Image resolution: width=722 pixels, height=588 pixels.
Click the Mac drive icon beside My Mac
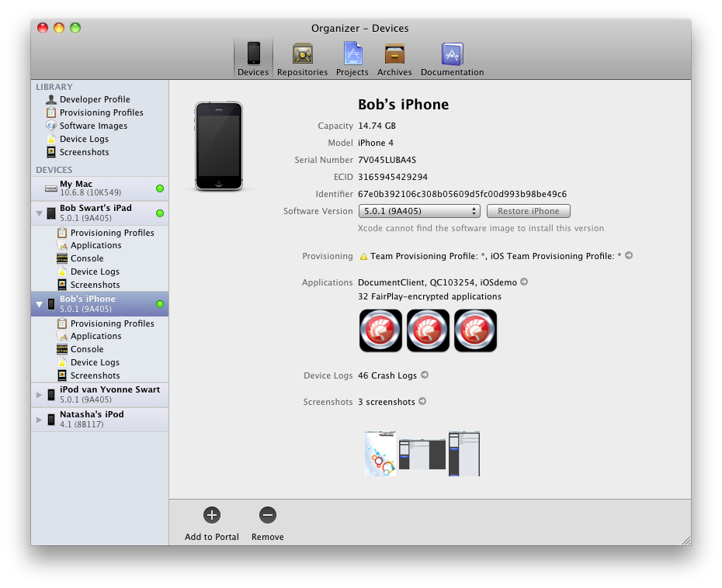tap(51, 189)
